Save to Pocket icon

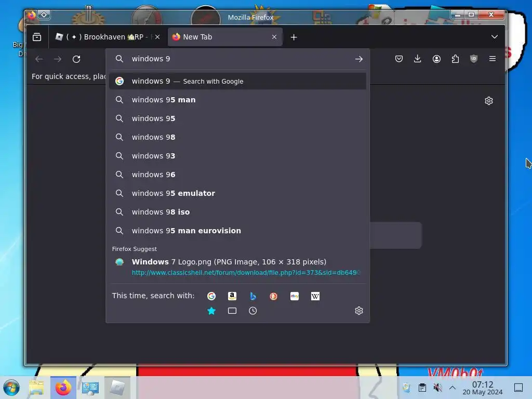click(399, 59)
